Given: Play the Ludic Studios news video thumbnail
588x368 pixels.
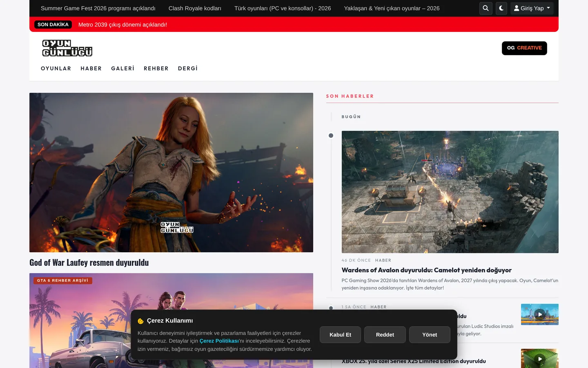Looking at the screenshot, I should pyautogui.click(x=540, y=314).
